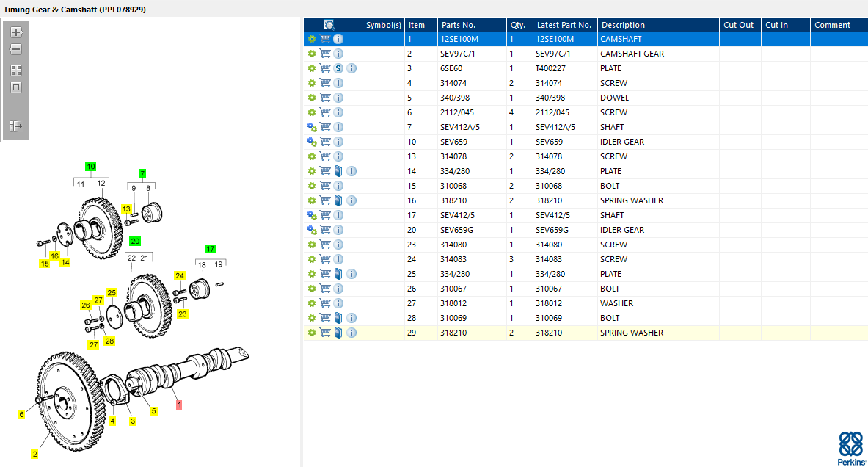Open assembly gears icon for SHAFT SEV412A/5

click(312, 128)
